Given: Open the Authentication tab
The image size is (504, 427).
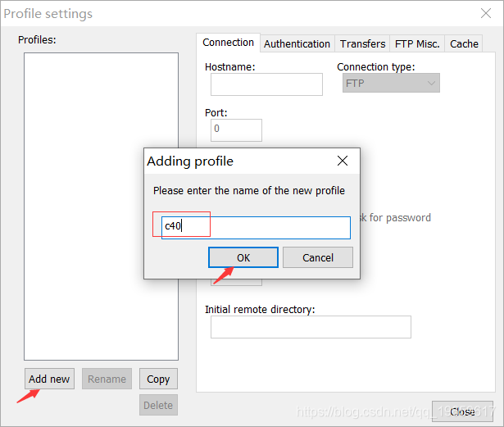Looking at the screenshot, I should tap(297, 43).
